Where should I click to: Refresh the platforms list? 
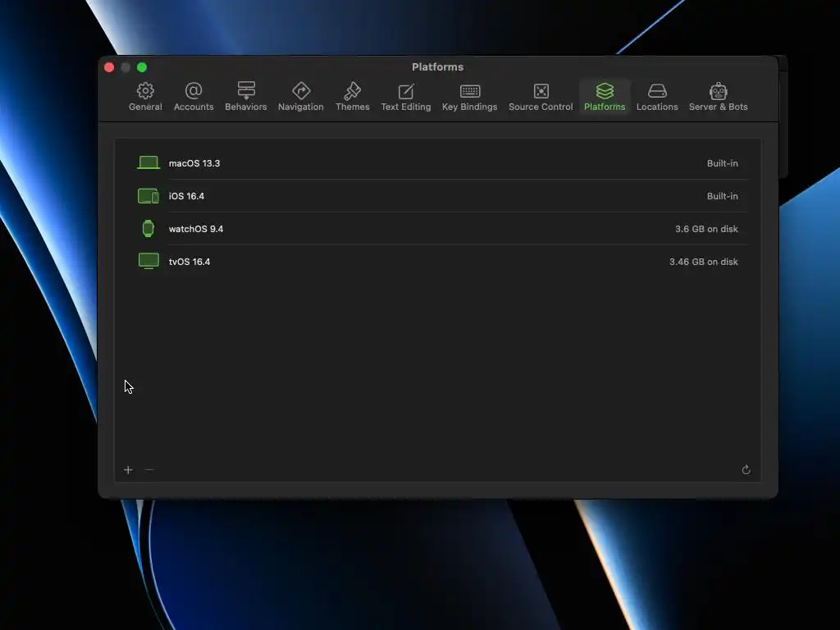[x=746, y=470]
